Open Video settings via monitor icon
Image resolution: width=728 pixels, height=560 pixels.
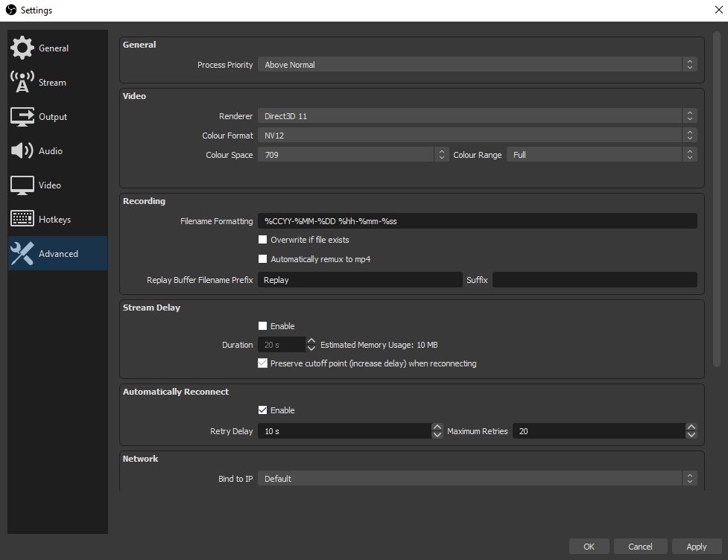22,185
